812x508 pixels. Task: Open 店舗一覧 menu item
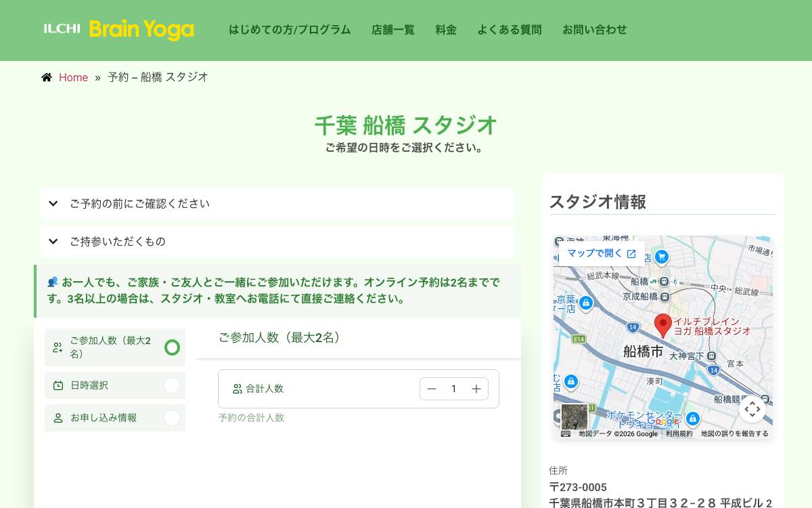click(x=393, y=30)
